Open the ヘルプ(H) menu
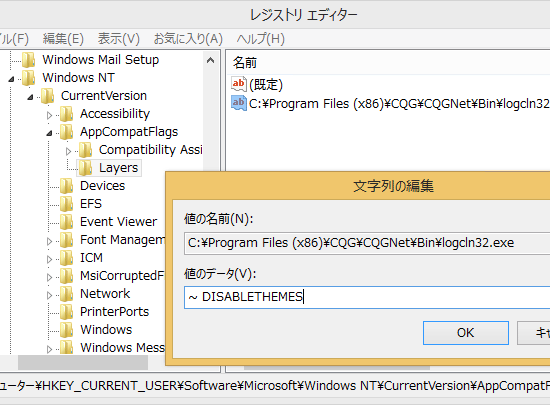The image size is (550, 405). [260, 39]
